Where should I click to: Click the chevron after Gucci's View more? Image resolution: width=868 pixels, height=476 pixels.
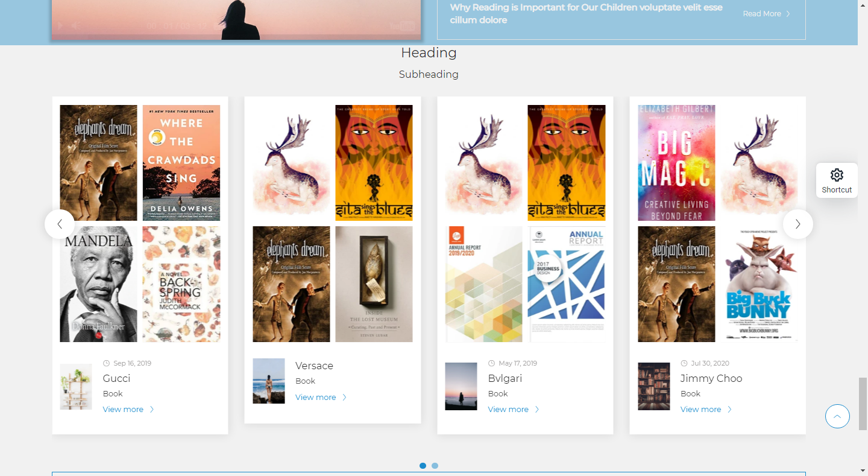(152, 410)
